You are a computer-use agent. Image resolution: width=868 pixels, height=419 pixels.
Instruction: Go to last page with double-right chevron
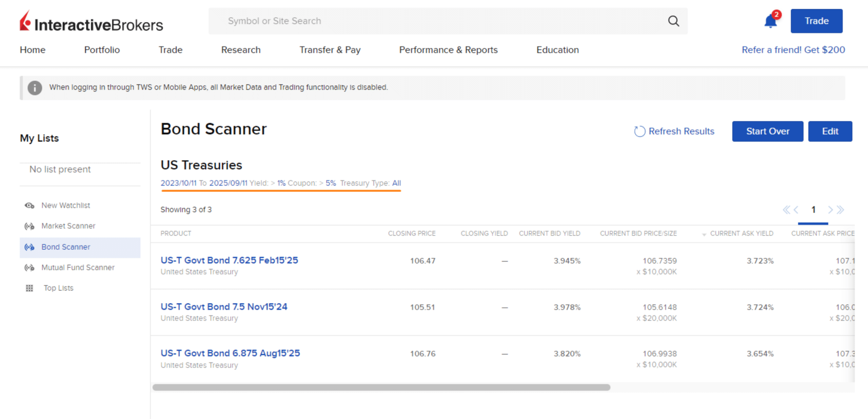pos(840,210)
